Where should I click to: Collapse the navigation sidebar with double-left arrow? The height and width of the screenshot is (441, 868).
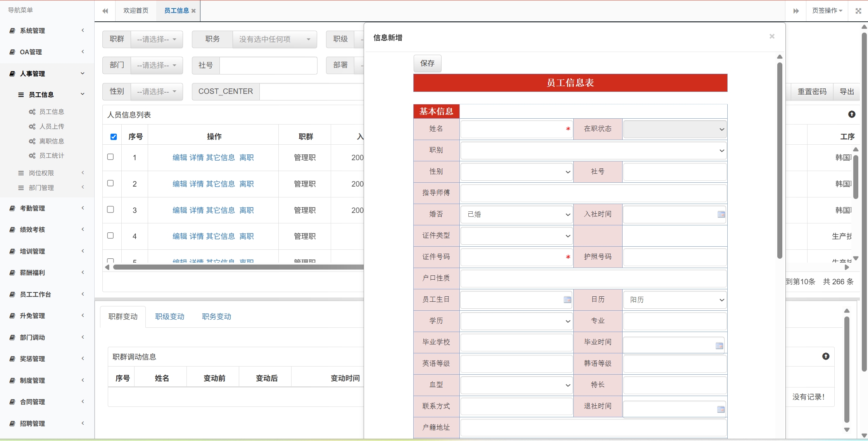tap(105, 11)
